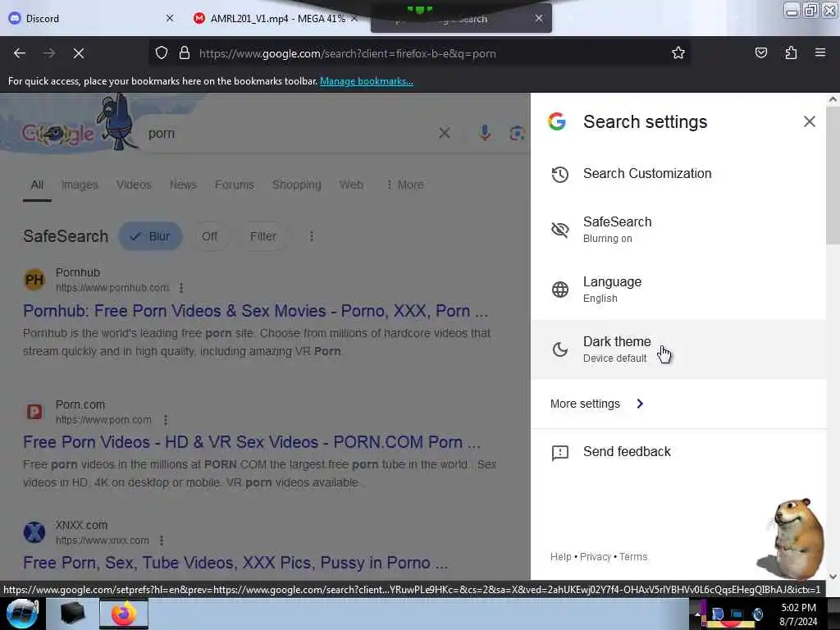Start voice search with the microphone
Screen dimensions: 840x630
(484, 133)
